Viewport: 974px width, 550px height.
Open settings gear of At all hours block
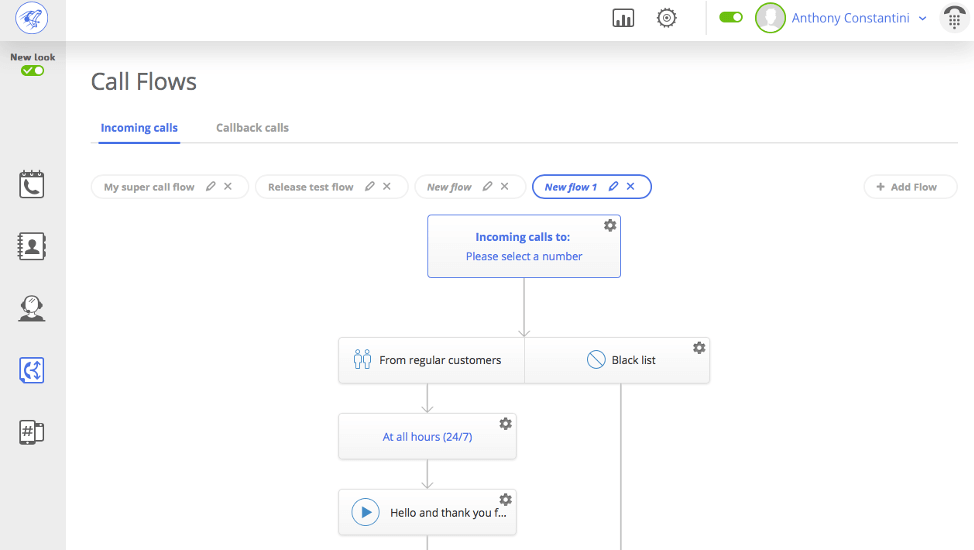click(x=506, y=424)
